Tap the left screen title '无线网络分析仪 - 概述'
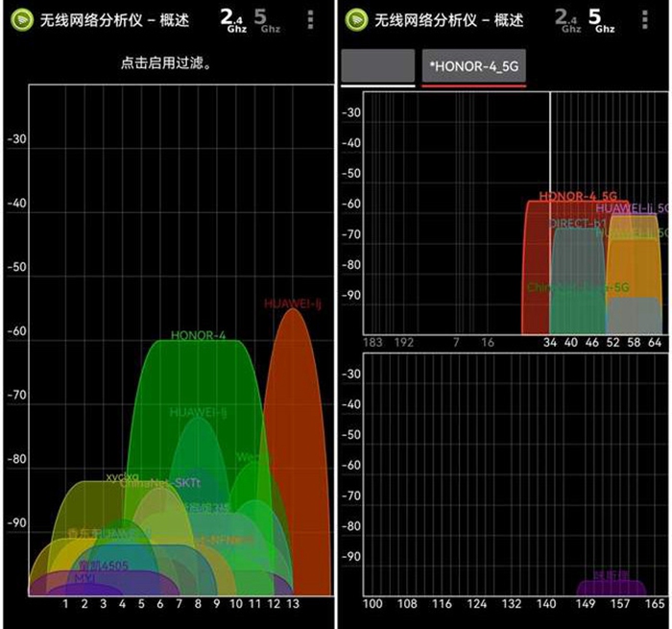 [x=114, y=20]
